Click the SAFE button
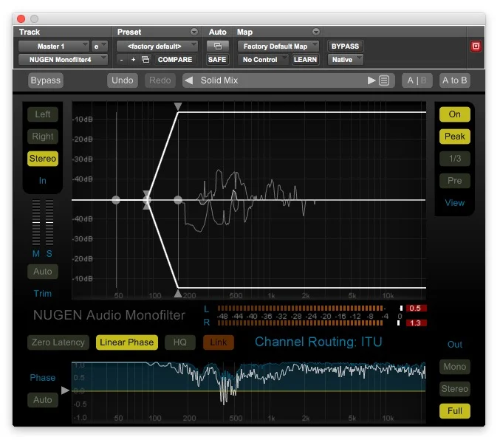Viewport: 500px width, 448px height. point(217,60)
